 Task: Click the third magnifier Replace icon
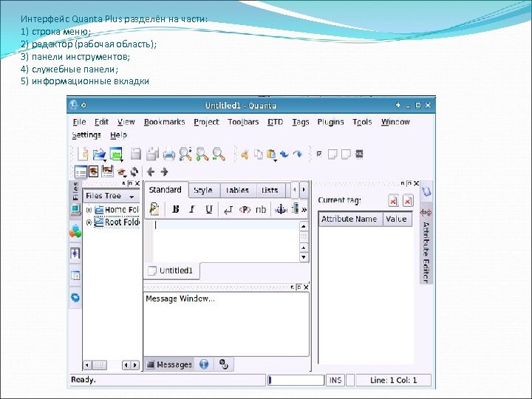tap(219, 154)
